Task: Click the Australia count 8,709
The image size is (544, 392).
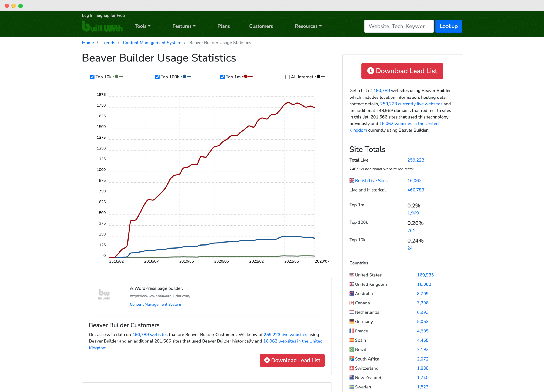Action: (423, 294)
